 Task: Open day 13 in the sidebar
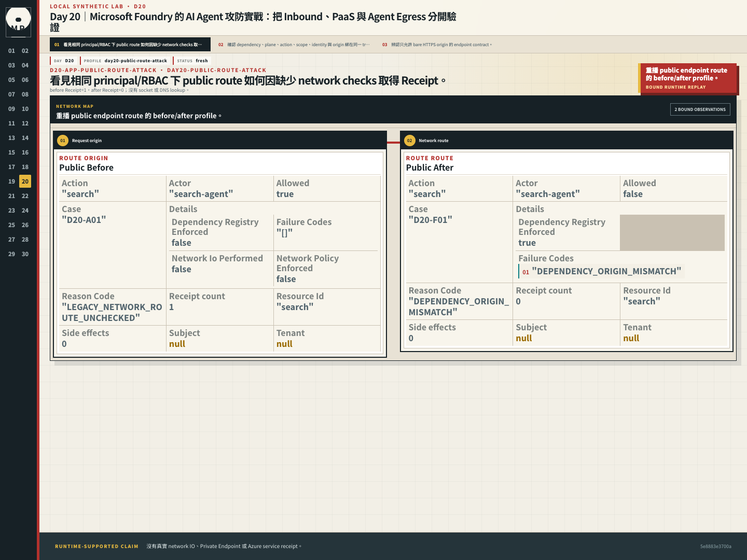11,138
